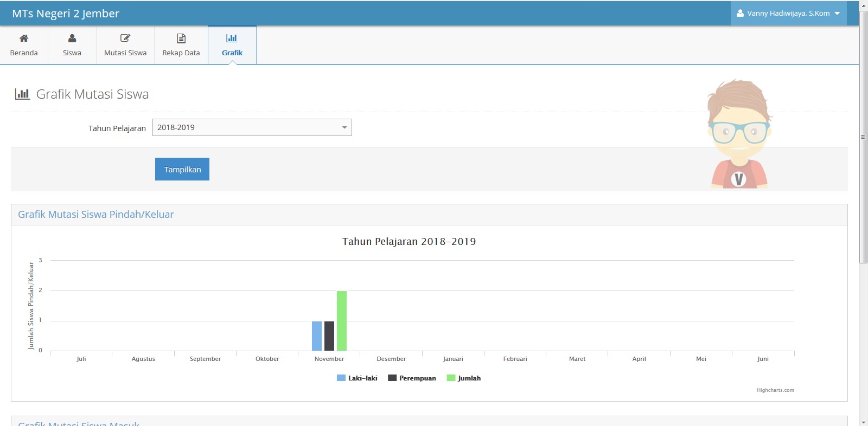868x426 pixels.
Task: Click the Januari axis label
Action: click(x=453, y=359)
